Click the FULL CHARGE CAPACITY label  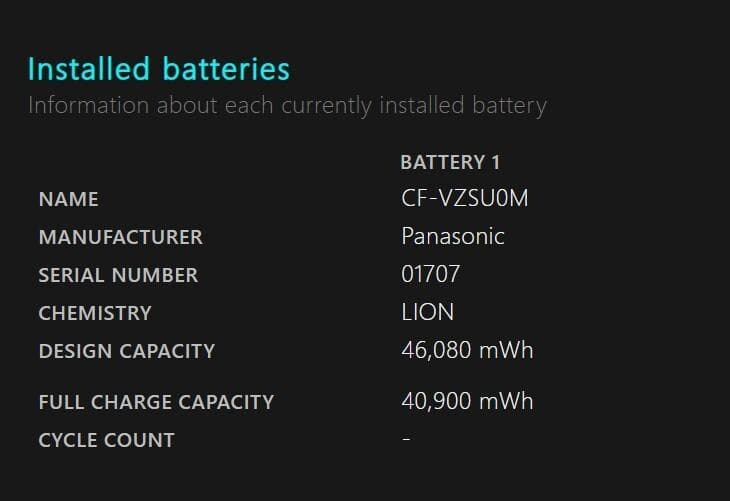tap(156, 402)
